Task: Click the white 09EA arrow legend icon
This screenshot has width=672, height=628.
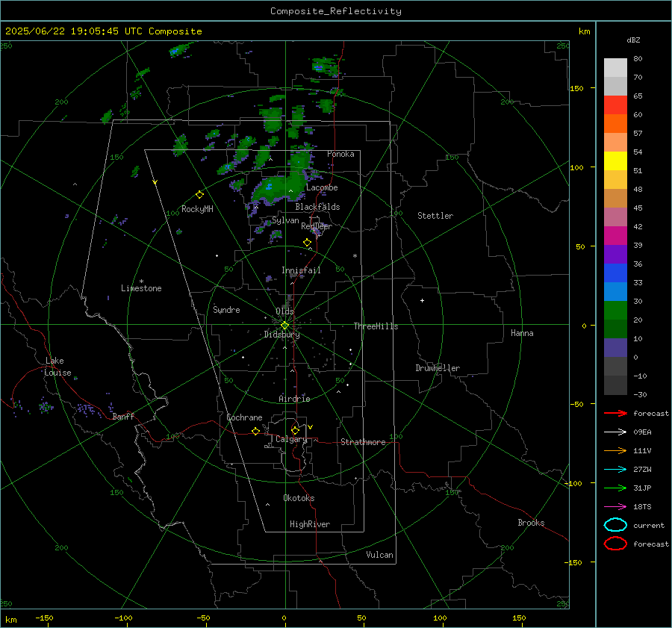Action: click(615, 432)
